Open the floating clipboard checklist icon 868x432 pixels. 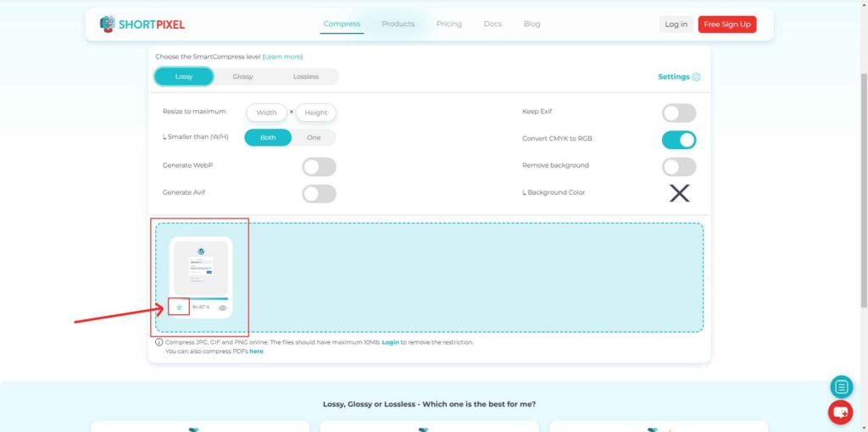click(x=842, y=386)
